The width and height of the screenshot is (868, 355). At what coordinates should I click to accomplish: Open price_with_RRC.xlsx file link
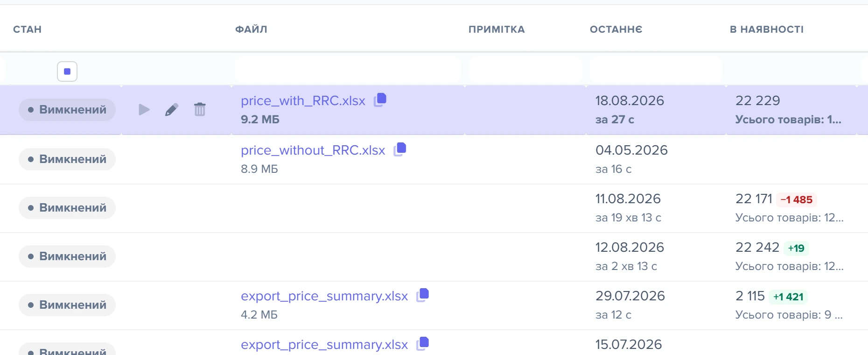tap(303, 100)
